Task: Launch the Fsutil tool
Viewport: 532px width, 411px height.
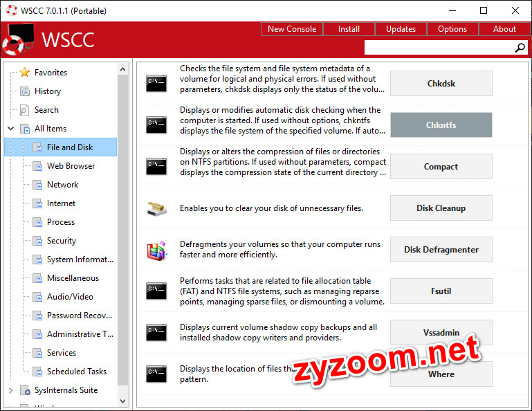Action: click(x=441, y=291)
